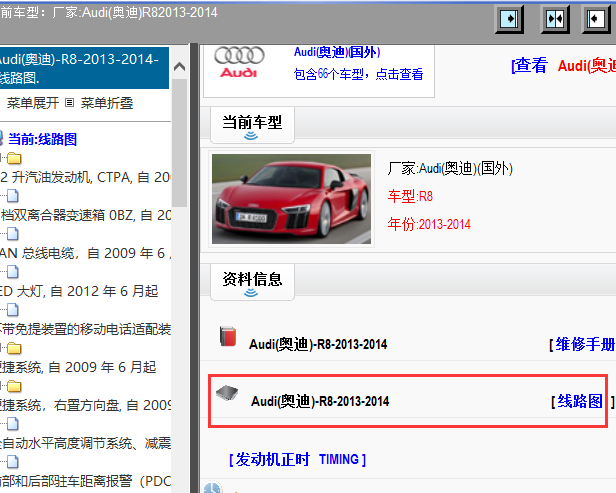Open document icon above AN 总线电缆
The height and width of the screenshot is (493, 616).
pyautogui.click(x=13, y=234)
